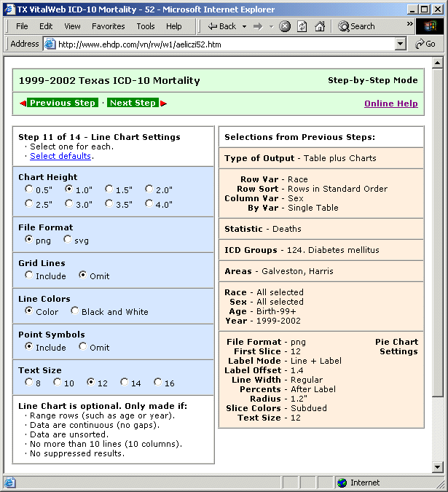Click Type of Output Table plus Charts
This screenshot has height=492, width=448.
[x=300, y=158]
